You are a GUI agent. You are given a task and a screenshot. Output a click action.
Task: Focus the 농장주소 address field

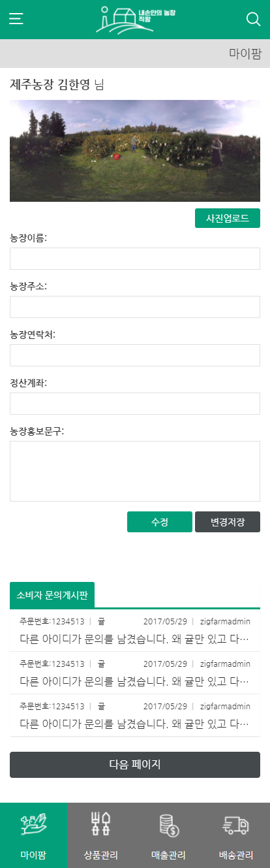[x=135, y=307]
